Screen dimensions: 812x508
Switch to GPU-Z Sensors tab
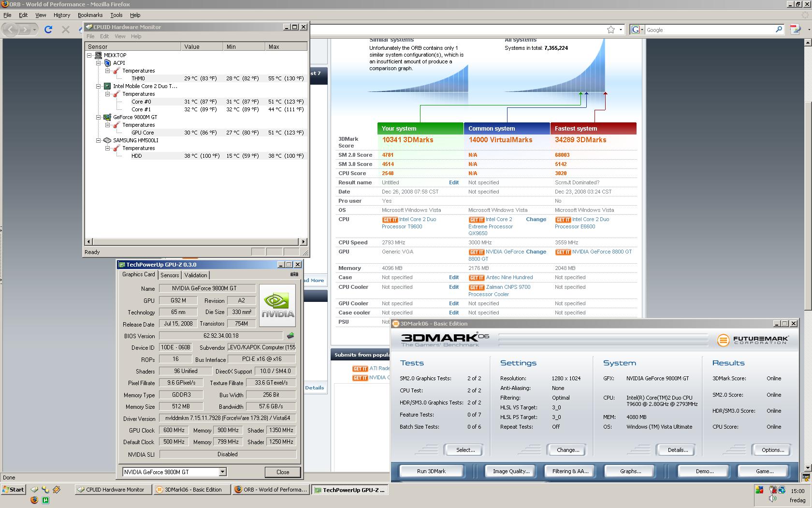(170, 275)
